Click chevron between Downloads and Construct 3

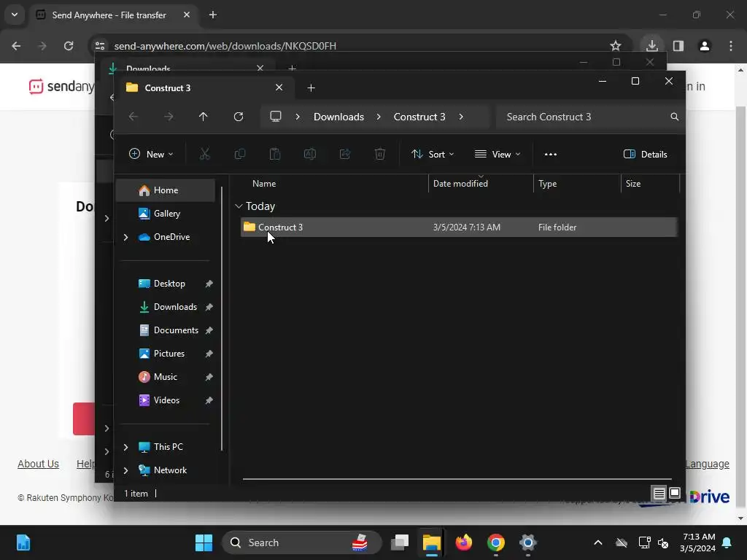pyautogui.click(x=379, y=117)
